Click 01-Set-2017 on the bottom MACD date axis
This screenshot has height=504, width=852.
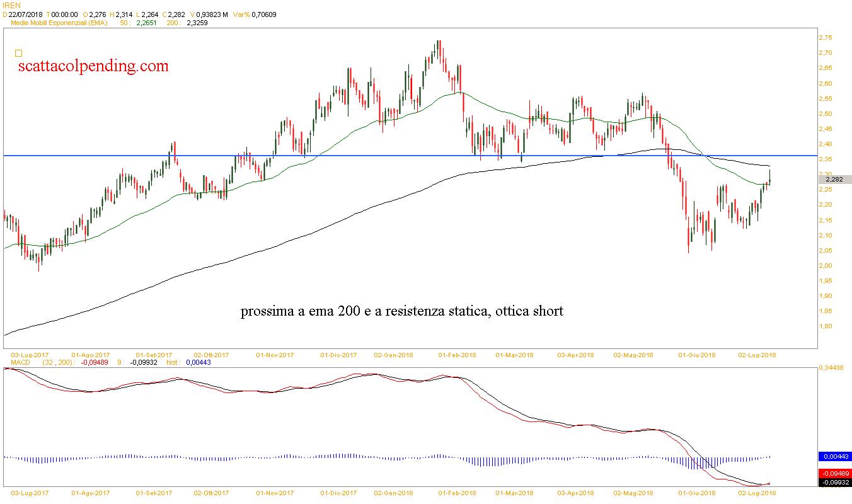coord(154,492)
